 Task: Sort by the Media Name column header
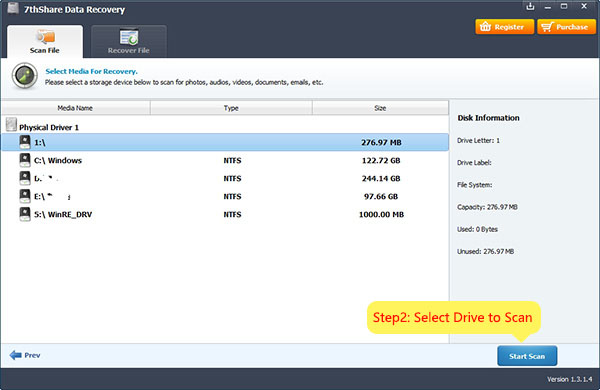pyautogui.click(x=75, y=108)
